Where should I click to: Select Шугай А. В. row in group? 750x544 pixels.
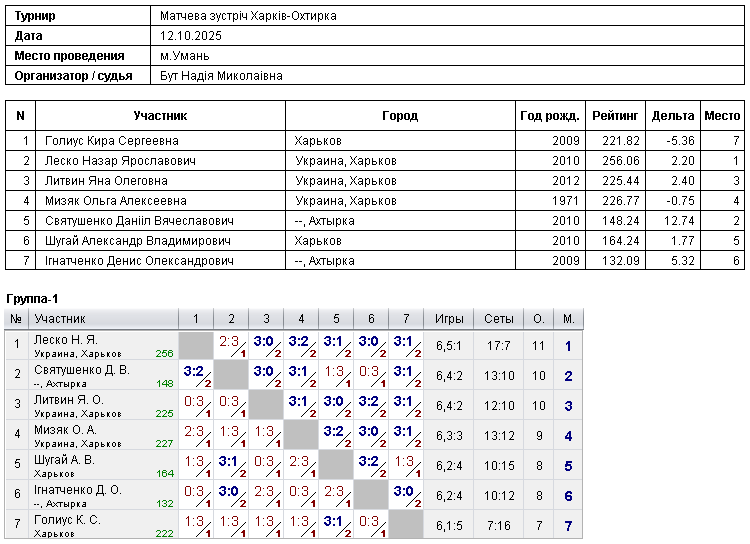coord(294,466)
